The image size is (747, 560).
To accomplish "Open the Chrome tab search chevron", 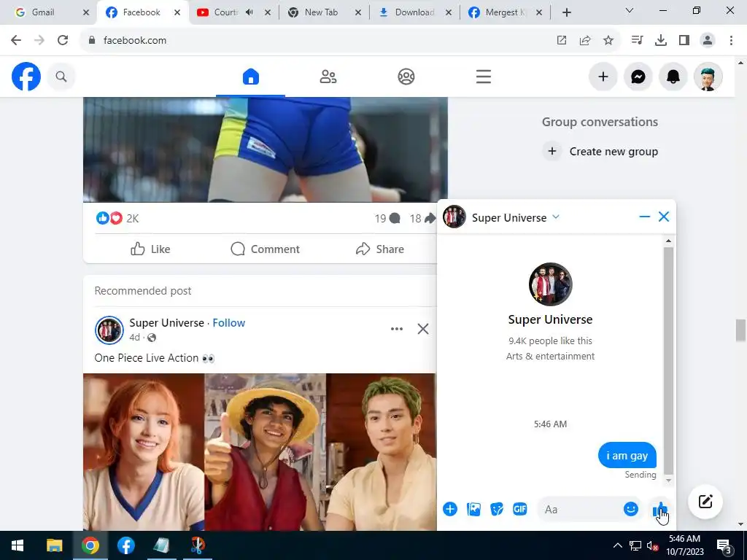I will click(630, 10).
